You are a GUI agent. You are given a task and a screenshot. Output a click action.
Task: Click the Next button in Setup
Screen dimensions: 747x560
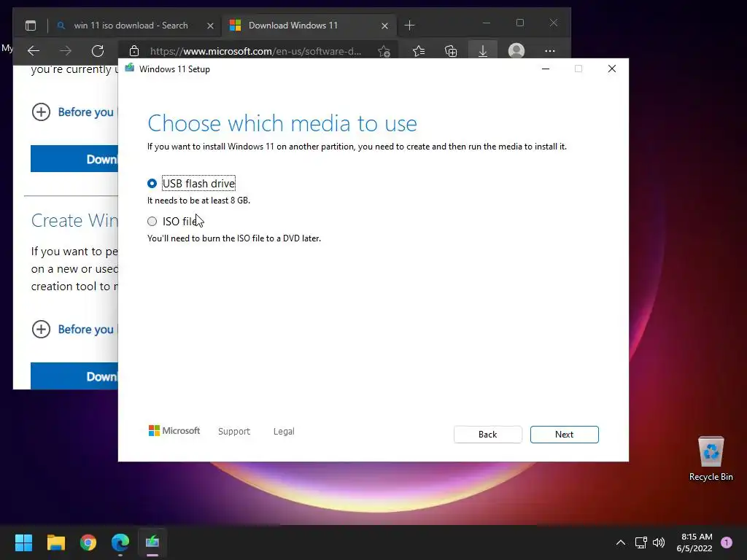(564, 435)
